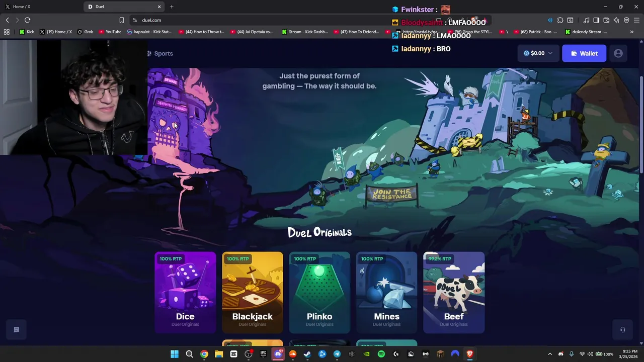Image resolution: width=644 pixels, height=362 pixels.
Task: Toggle the browser sidebar panel icon
Action: click(x=596, y=20)
